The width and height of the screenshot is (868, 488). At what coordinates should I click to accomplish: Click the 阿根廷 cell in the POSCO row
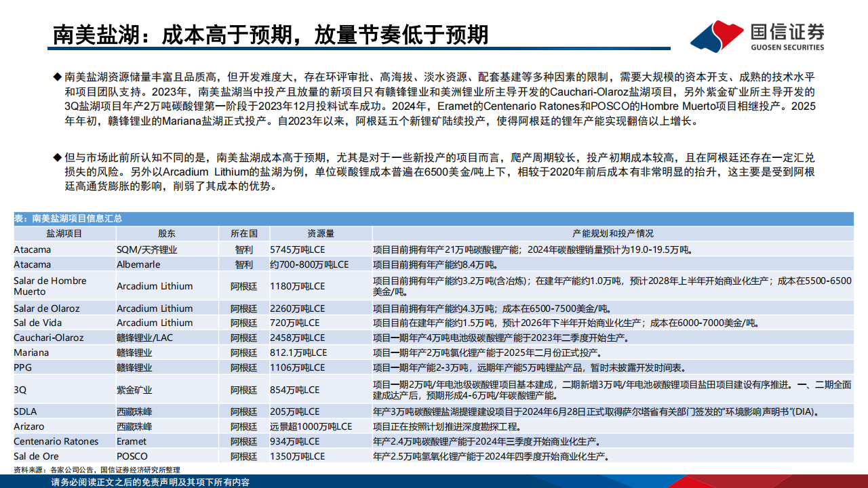pyautogui.click(x=243, y=456)
